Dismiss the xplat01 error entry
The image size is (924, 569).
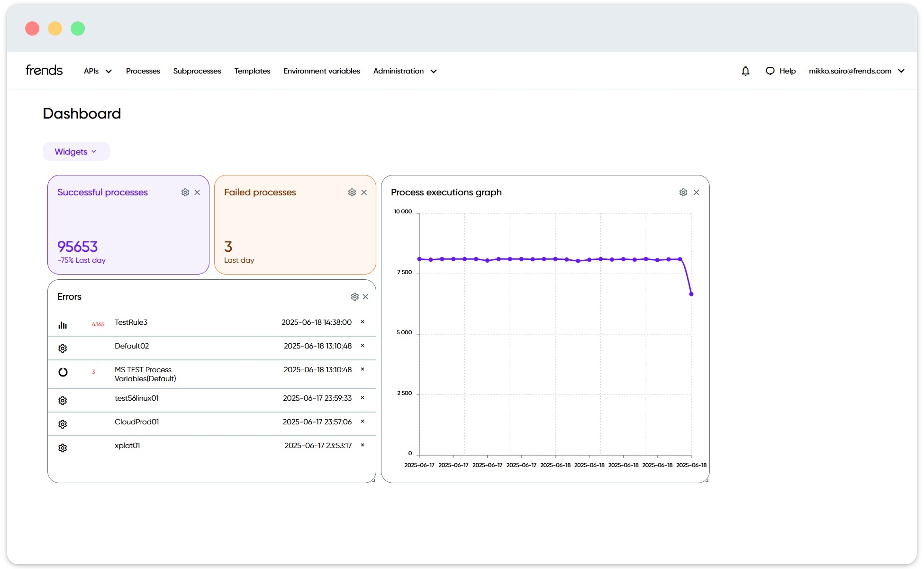(362, 445)
